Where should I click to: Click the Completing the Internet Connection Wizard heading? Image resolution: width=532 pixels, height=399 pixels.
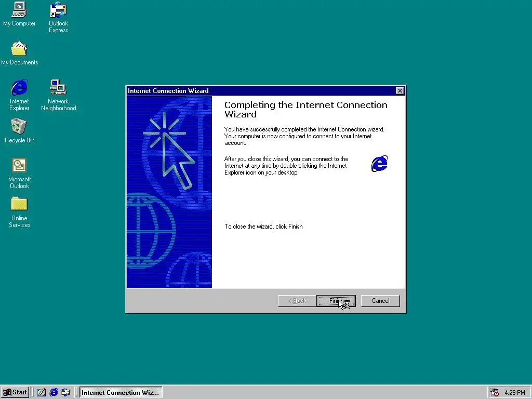(305, 110)
